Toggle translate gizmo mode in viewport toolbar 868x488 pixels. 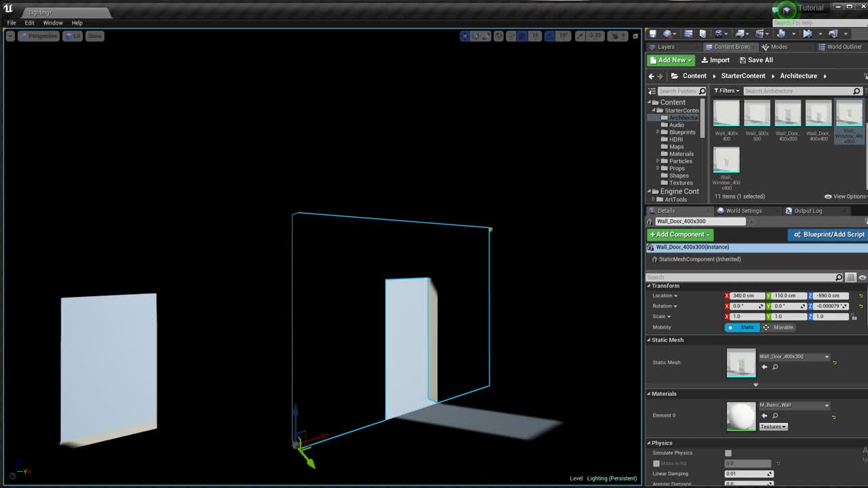(465, 36)
